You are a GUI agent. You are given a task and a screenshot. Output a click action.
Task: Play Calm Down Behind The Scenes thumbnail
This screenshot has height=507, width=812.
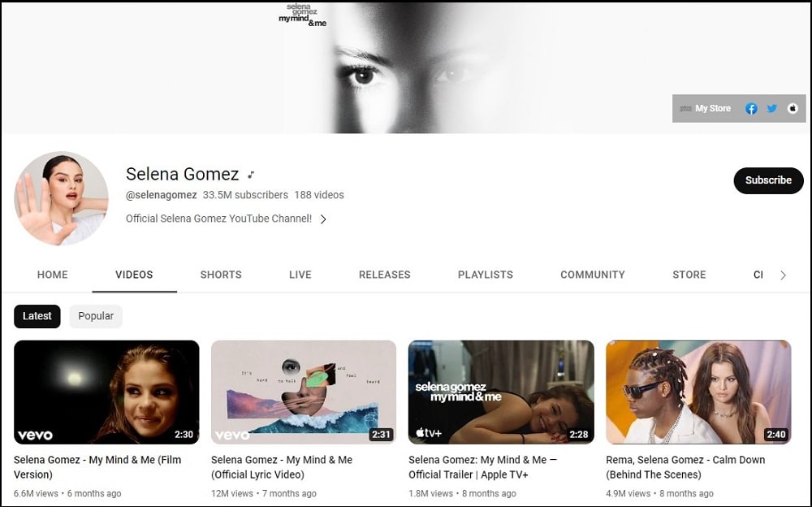(698, 392)
